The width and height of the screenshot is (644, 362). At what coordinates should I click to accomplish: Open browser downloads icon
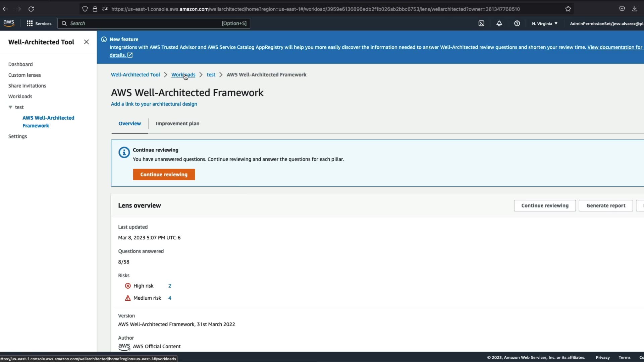pos(635,9)
